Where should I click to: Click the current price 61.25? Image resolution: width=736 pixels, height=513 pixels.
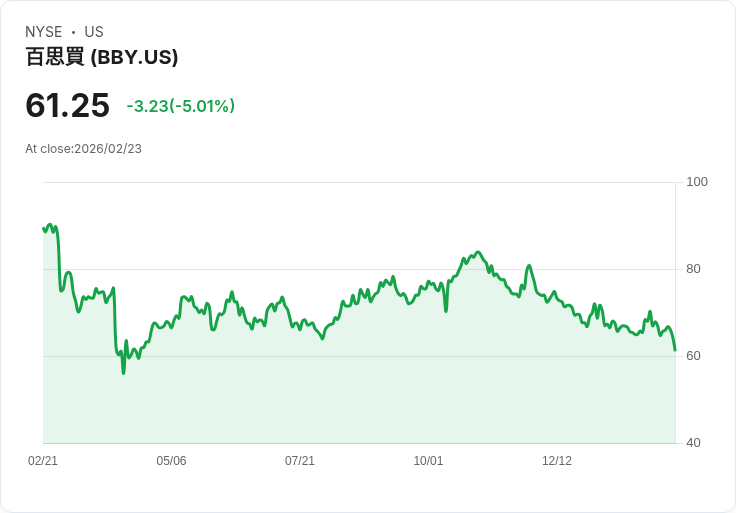(x=67, y=106)
